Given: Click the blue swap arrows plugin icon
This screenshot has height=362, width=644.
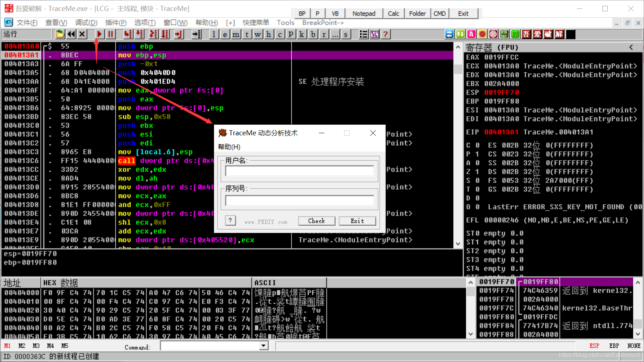Looking at the screenshot, I should (449, 34).
